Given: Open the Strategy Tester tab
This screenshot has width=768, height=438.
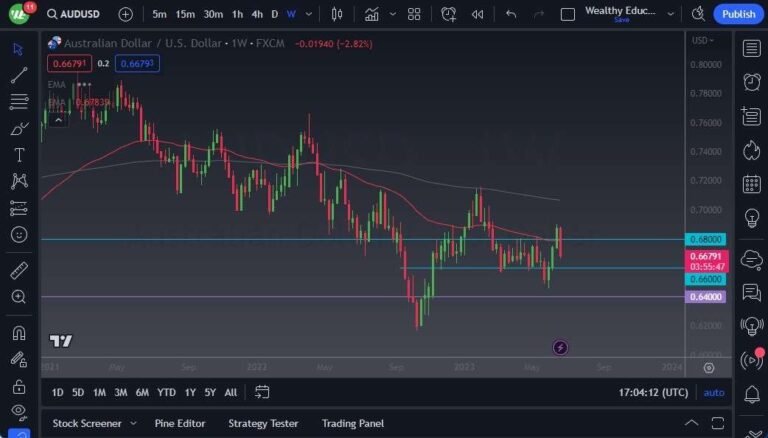Looking at the screenshot, I should click(x=263, y=423).
